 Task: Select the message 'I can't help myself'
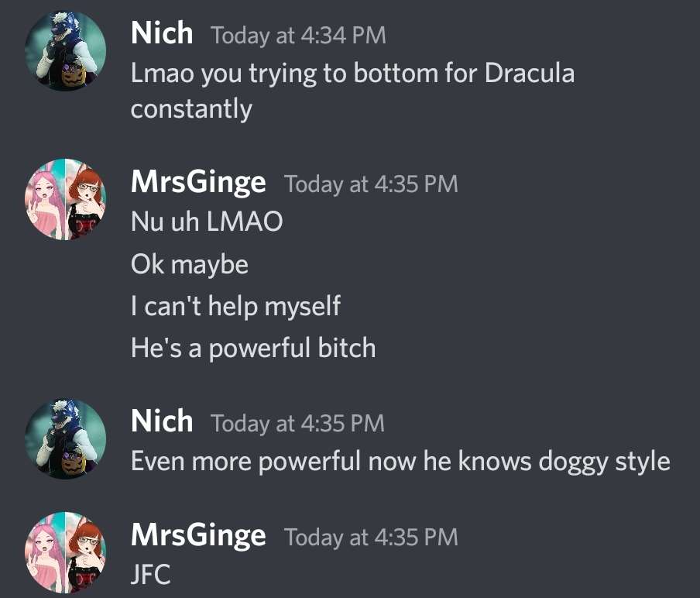235,307
